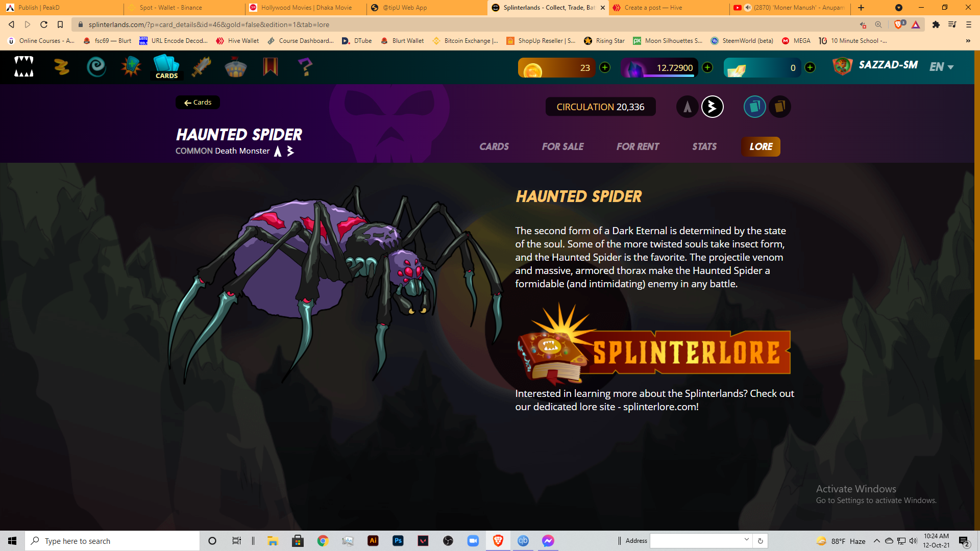
Task: Switch to @tipU Web App tab
Action: tap(426, 8)
